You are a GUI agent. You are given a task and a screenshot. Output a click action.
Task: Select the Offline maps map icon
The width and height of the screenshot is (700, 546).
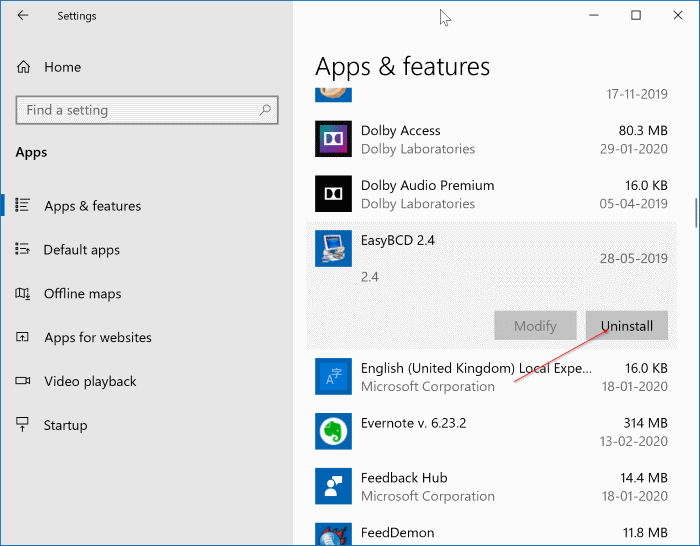[22, 293]
